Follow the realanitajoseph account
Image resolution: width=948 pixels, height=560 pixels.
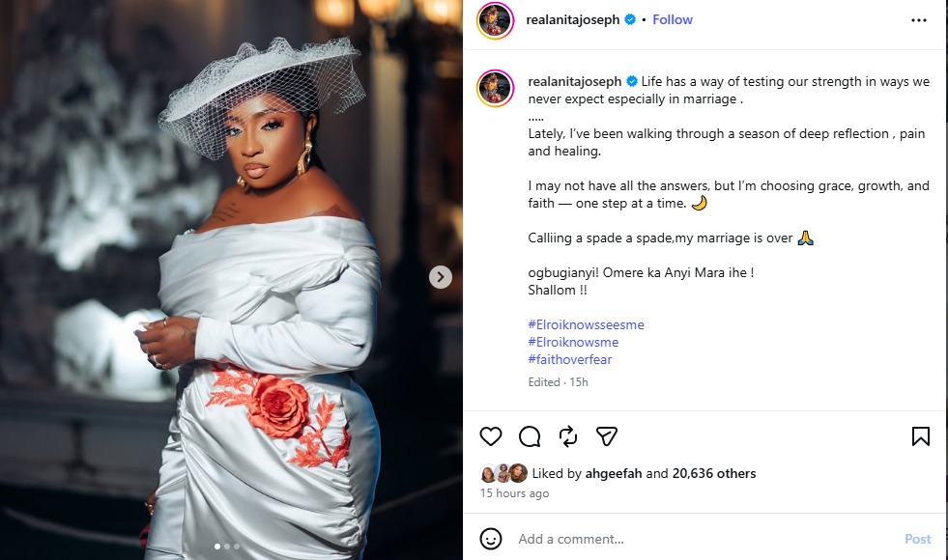point(673,19)
